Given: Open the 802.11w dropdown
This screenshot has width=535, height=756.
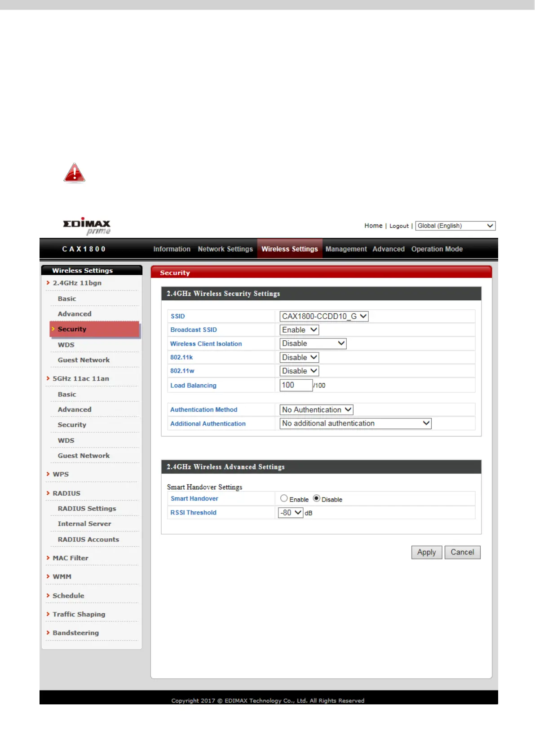Looking at the screenshot, I should [x=299, y=371].
